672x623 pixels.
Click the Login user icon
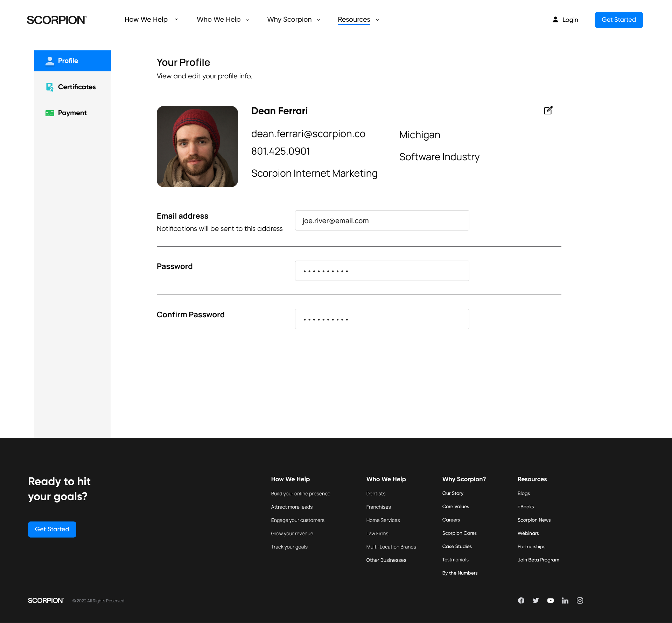tap(555, 20)
